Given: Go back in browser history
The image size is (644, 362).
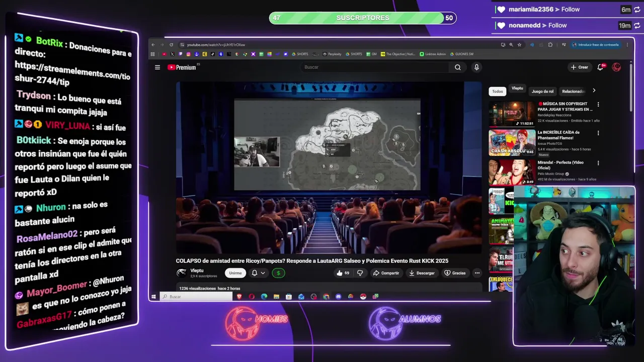Looking at the screenshot, I should click(153, 45).
